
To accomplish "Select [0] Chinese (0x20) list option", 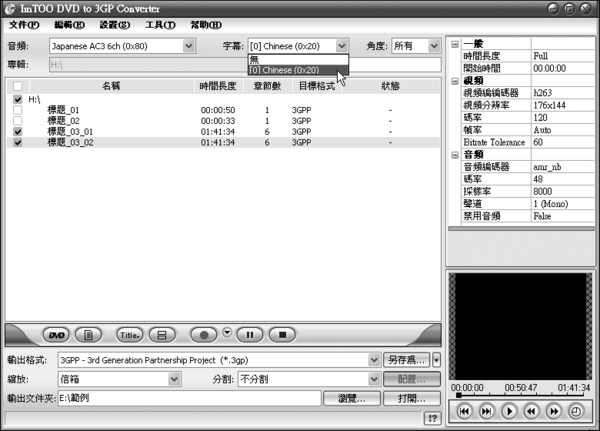I will [x=298, y=70].
